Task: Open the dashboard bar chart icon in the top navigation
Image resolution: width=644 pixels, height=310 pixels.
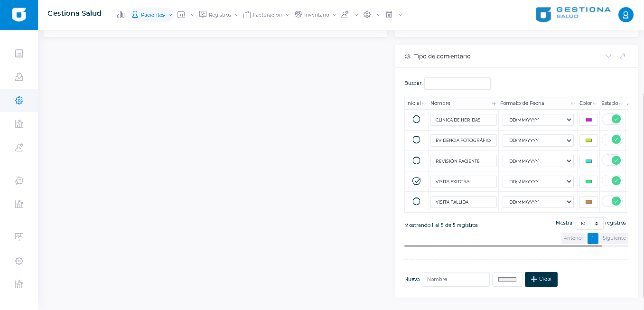Action: pos(121,15)
